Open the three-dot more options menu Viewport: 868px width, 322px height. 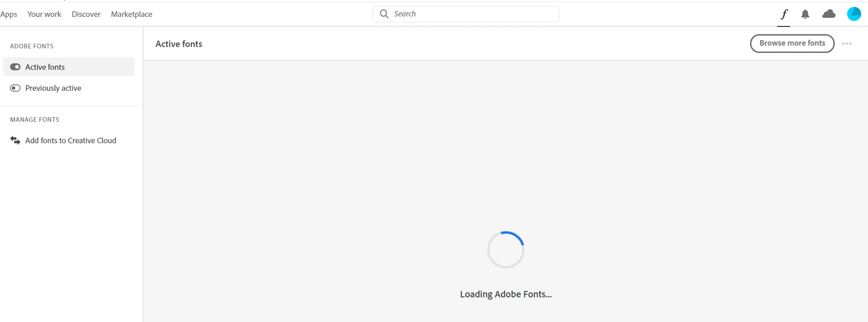pyautogui.click(x=847, y=44)
